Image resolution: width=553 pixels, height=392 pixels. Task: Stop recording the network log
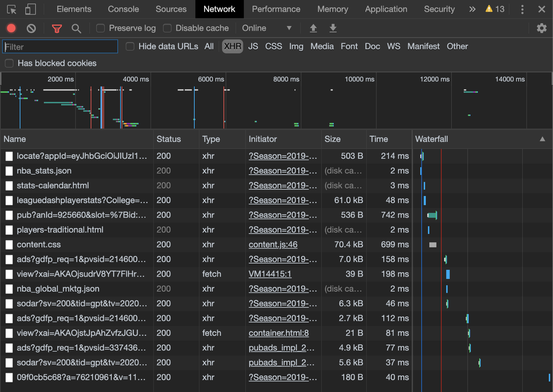pyautogui.click(x=11, y=28)
